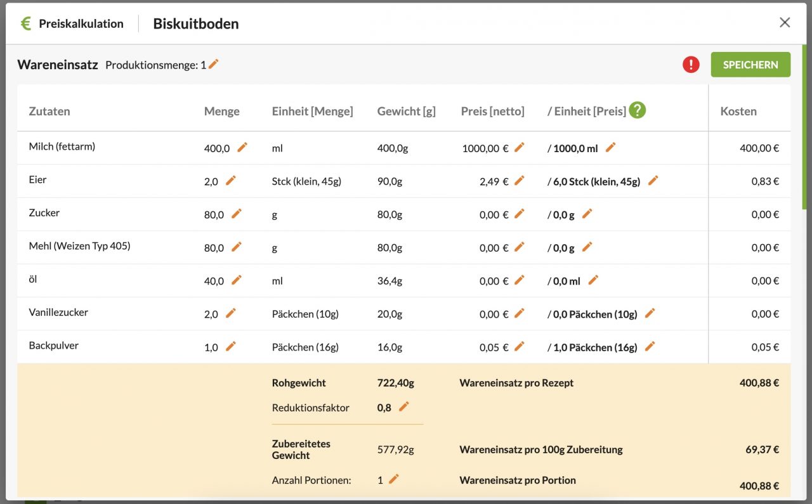Viewport: 812px width, 504px height.
Task: Click the Zubereitetes Gewicht value 577,92g
Action: point(396,449)
